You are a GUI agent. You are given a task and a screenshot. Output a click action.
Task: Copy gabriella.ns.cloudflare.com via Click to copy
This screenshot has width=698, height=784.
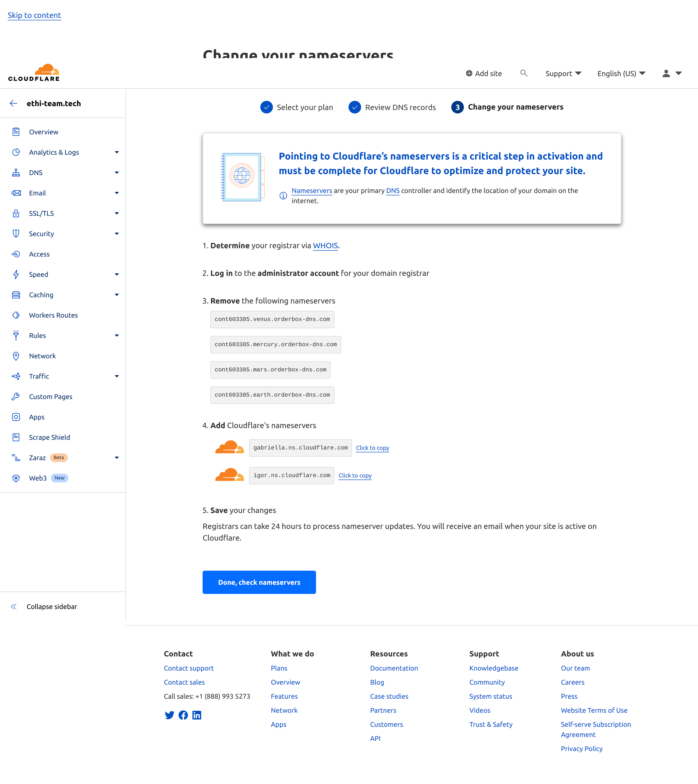tap(372, 448)
